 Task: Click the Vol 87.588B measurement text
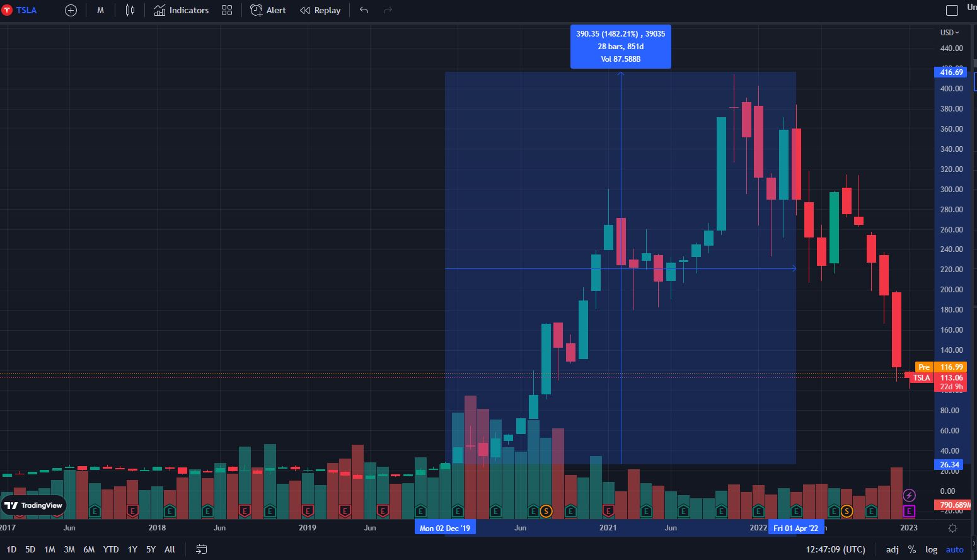621,59
